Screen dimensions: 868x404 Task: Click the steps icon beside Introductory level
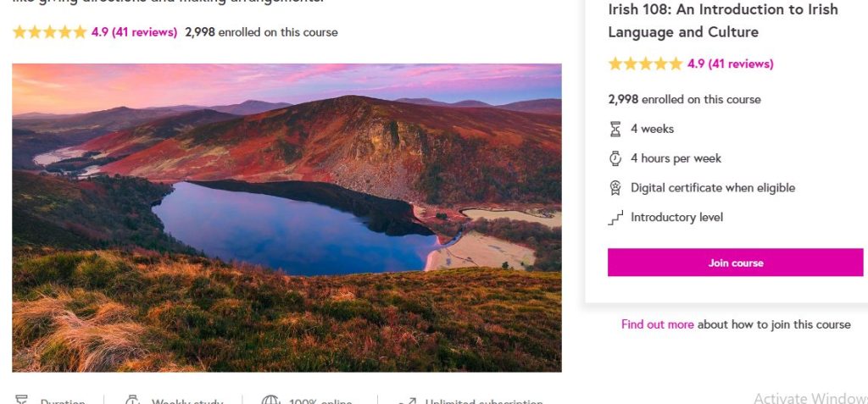tap(615, 218)
